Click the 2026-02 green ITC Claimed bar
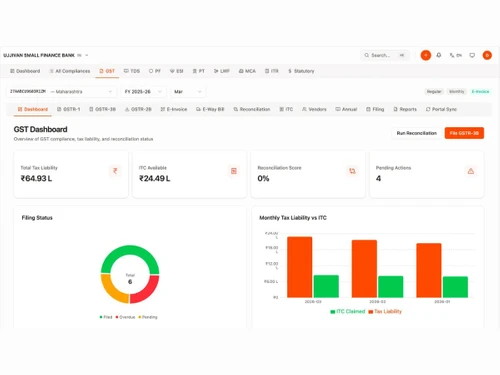Viewport: 500px width, 375px height. tap(391, 287)
